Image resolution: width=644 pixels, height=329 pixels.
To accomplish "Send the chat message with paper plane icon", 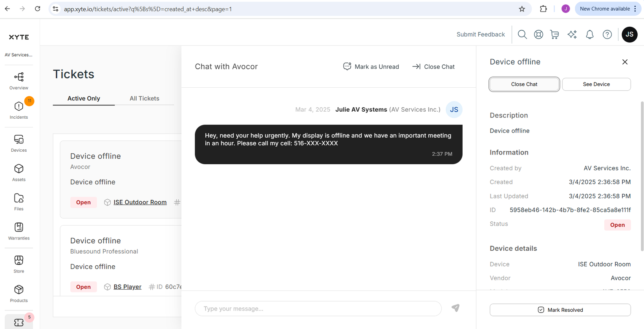I will [x=456, y=308].
